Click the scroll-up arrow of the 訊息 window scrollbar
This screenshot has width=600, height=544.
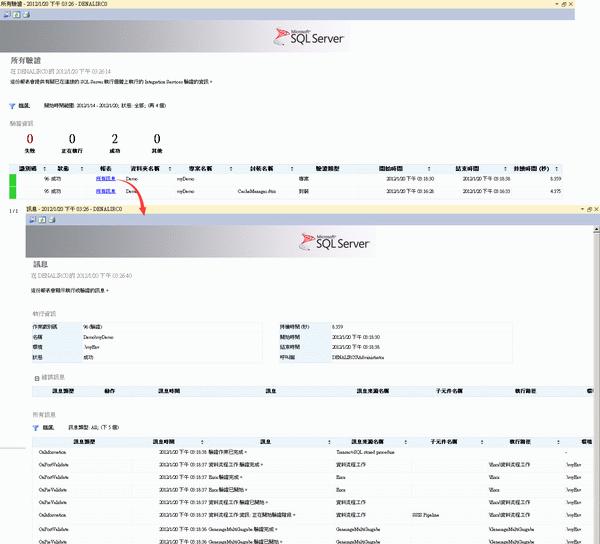coord(596,230)
